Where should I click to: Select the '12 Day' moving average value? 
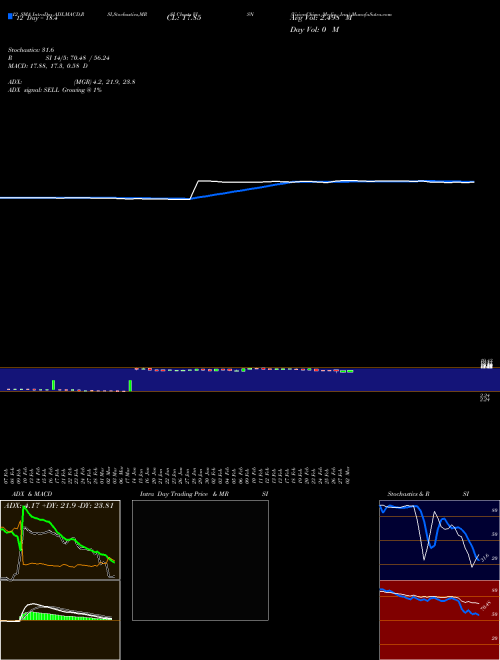[x=36, y=18]
